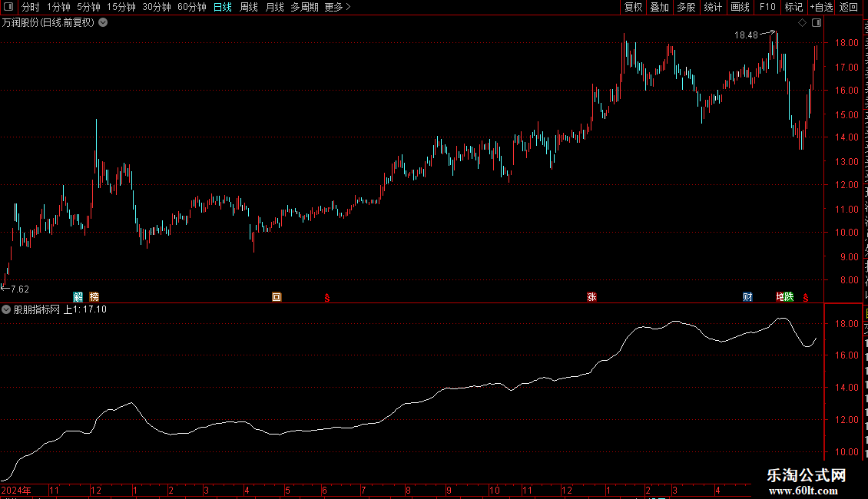Click the red $ marker near June
This screenshot has width=868, height=499.
[x=327, y=298]
